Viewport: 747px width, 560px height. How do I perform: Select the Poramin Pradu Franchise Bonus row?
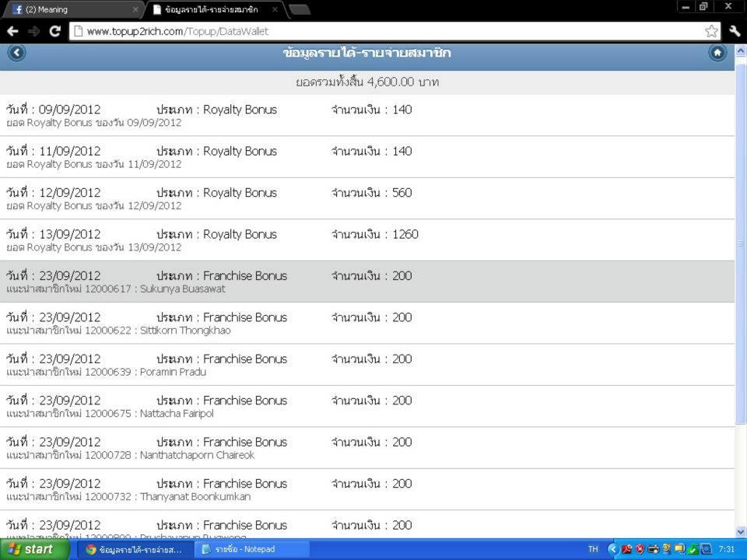click(366, 365)
